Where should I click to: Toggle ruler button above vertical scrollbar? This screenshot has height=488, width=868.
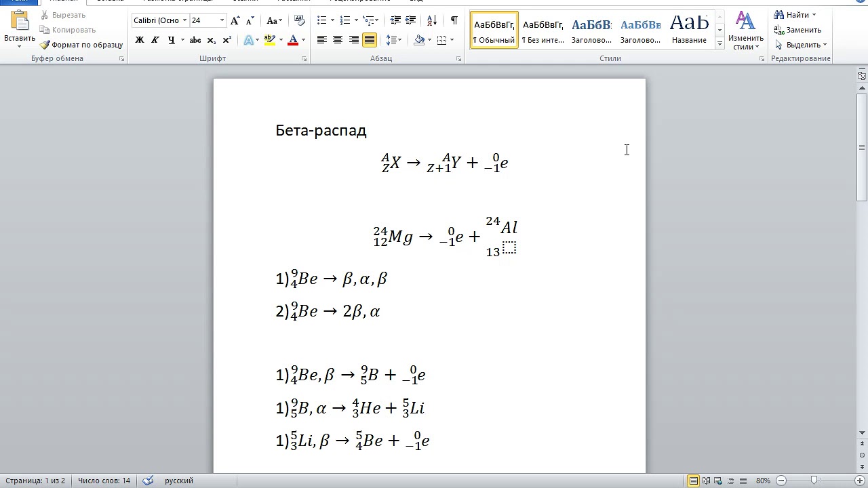pos(862,76)
